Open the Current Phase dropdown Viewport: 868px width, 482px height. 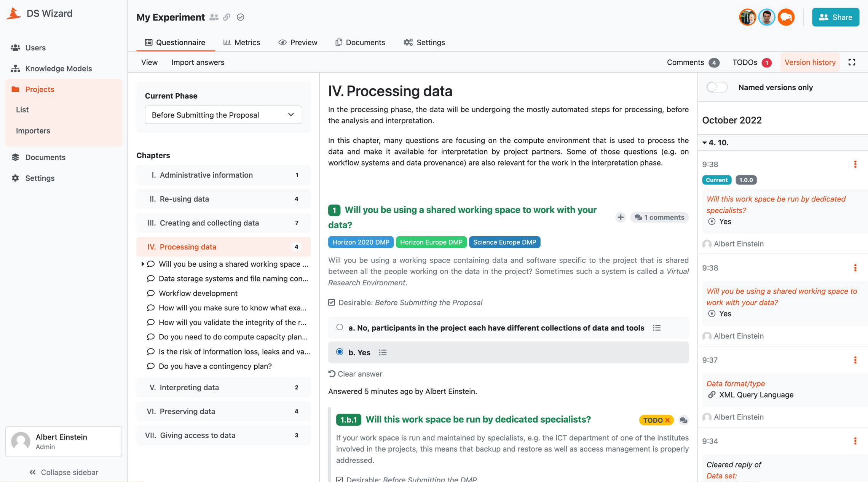pos(223,115)
